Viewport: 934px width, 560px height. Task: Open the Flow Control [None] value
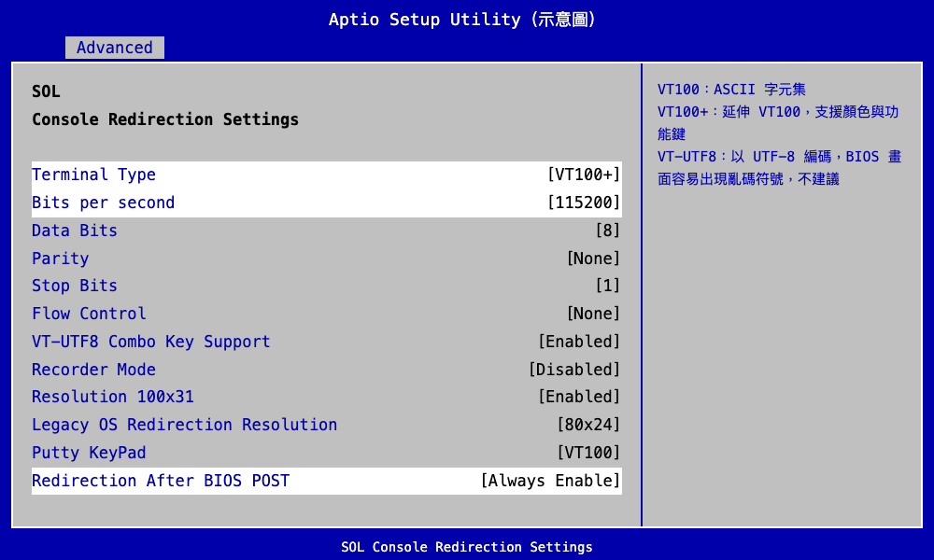pyautogui.click(x=593, y=314)
